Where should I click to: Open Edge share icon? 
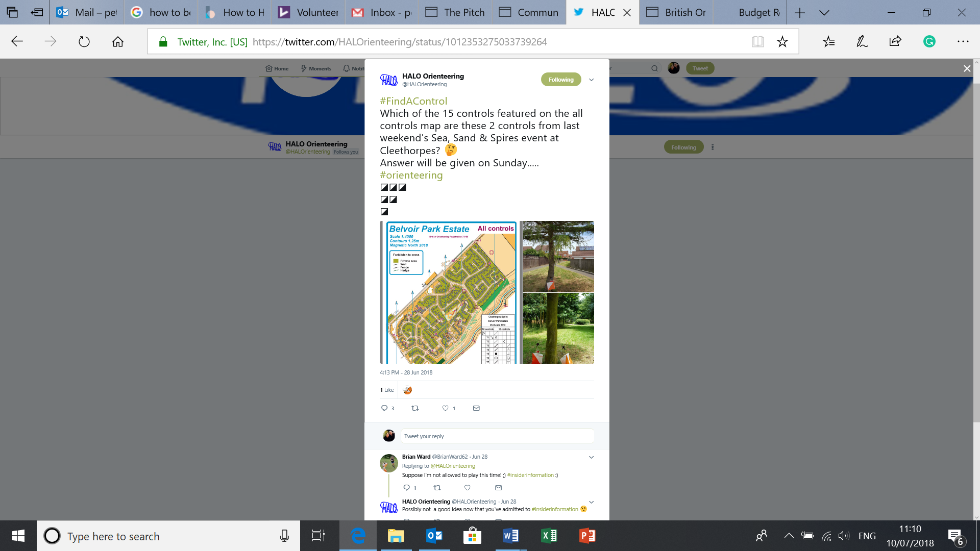(x=895, y=42)
